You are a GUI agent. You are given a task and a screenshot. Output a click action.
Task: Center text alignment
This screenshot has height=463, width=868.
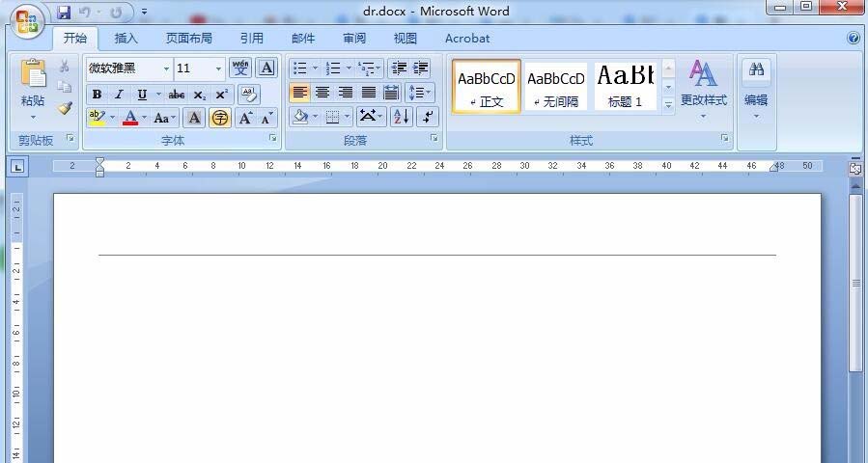point(322,93)
